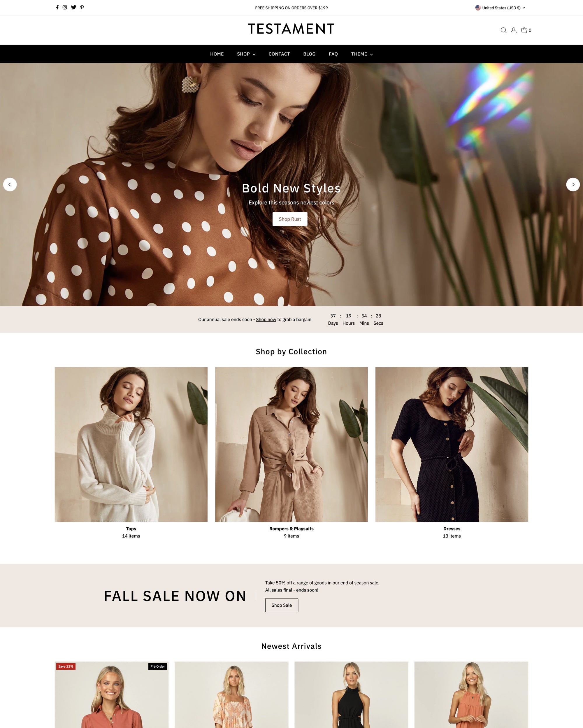Select the BLOG menu item
583x728 pixels.
click(309, 54)
